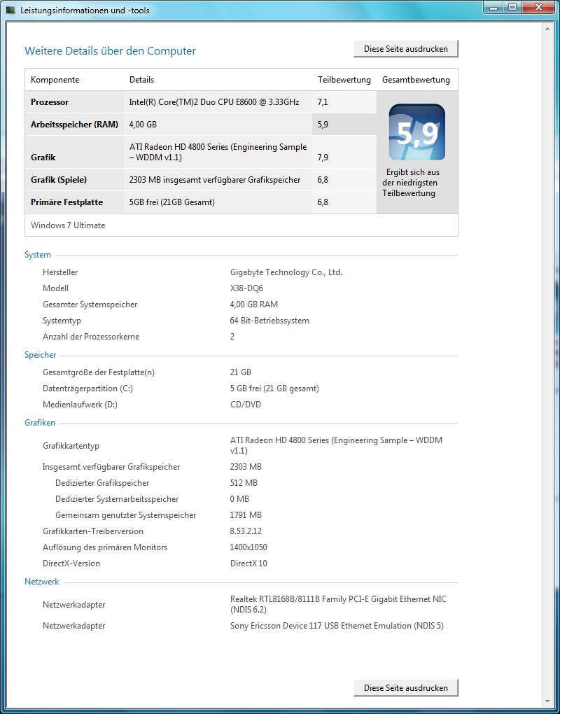Close the Leistungsinformationen window

tap(538, 7)
